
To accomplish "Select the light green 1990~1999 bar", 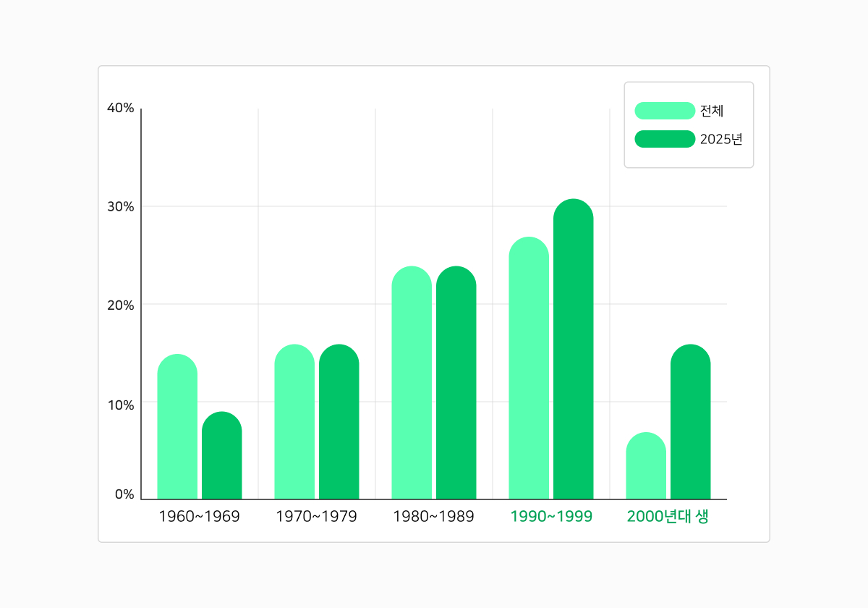I will (529, 369).
